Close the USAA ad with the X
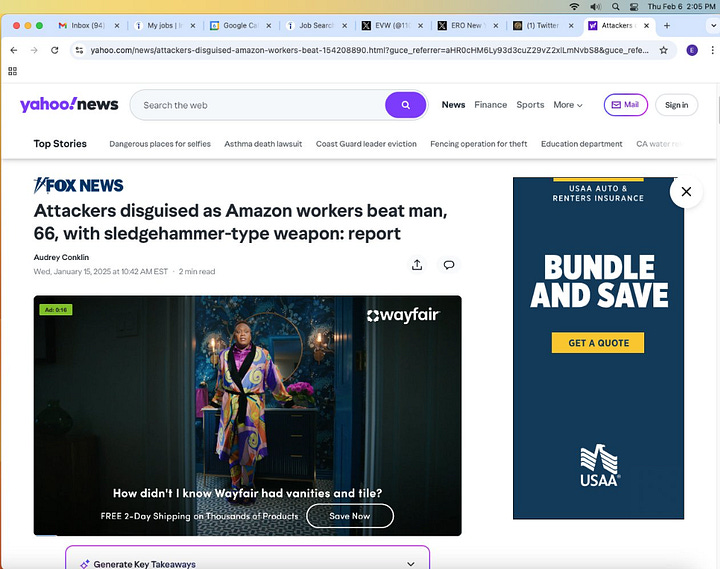 coord(686,192)
